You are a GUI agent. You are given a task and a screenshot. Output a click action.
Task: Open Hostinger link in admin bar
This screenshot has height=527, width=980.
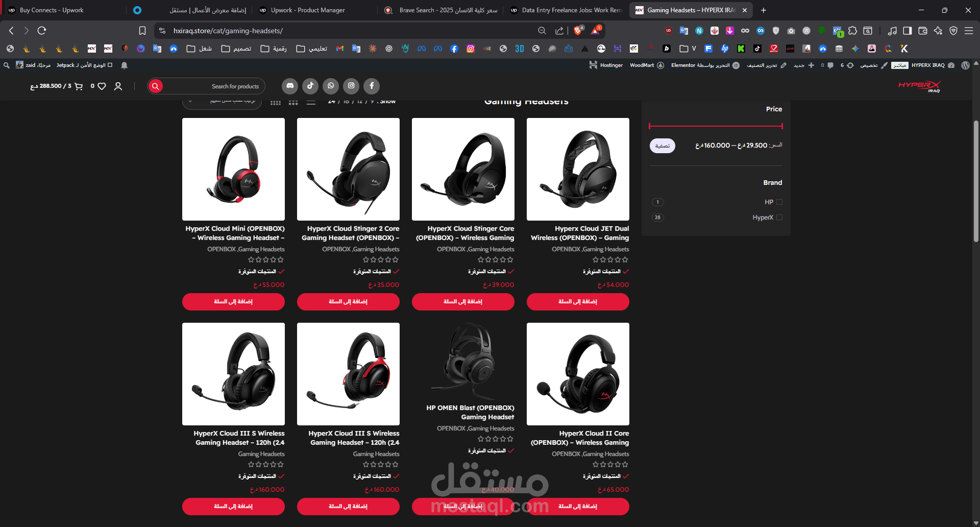tap(606, 65)
